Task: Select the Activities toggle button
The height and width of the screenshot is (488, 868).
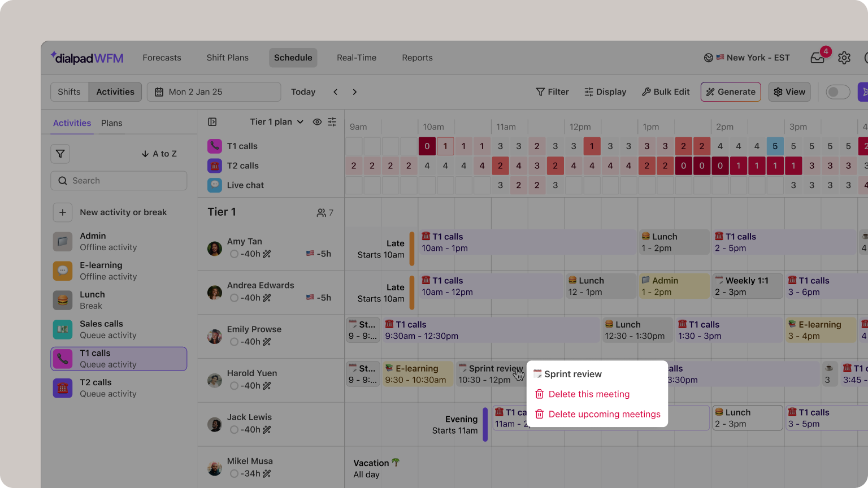Action: click(115, 92)
